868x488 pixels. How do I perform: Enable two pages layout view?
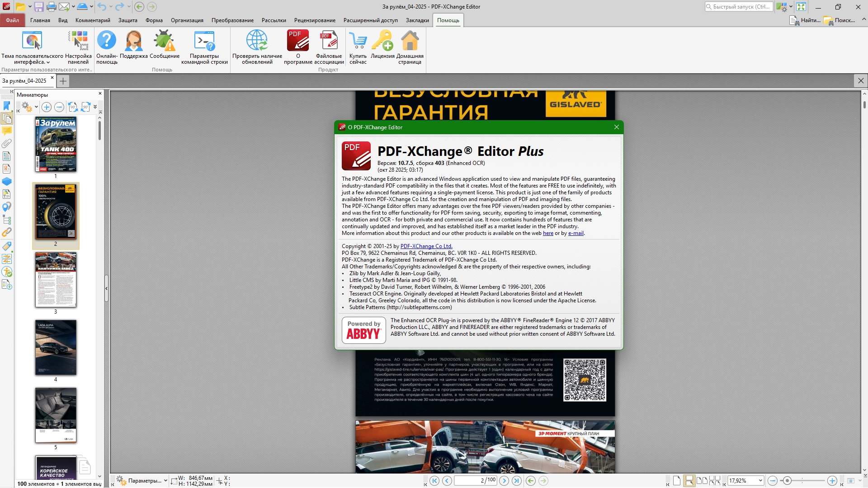[x=702, y=481]
